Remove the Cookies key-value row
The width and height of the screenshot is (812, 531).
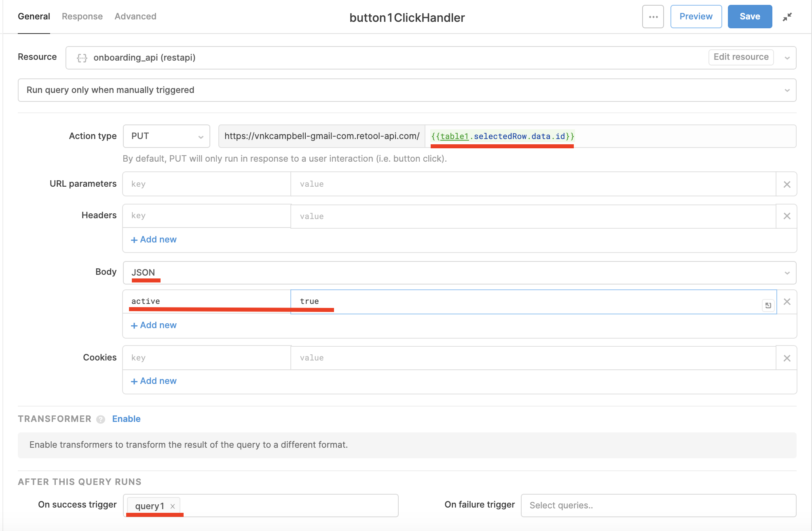(x=787, y=358)
